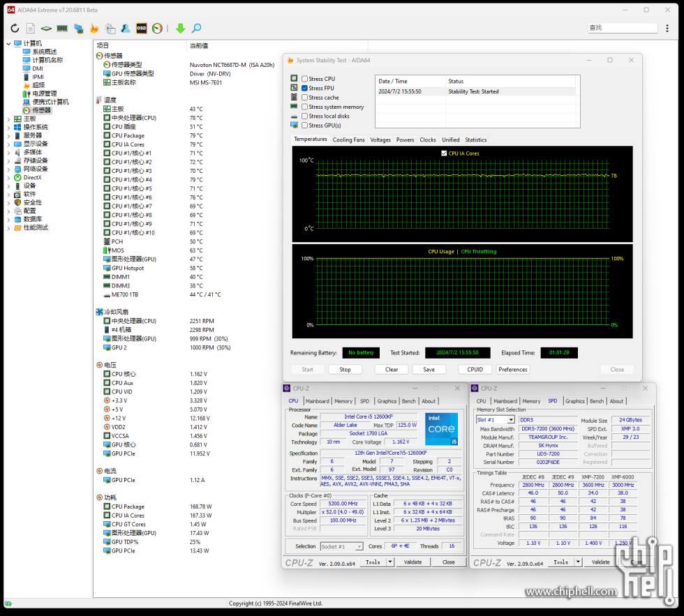Click the magnifier search toolbar icon

tap(197, 29)
